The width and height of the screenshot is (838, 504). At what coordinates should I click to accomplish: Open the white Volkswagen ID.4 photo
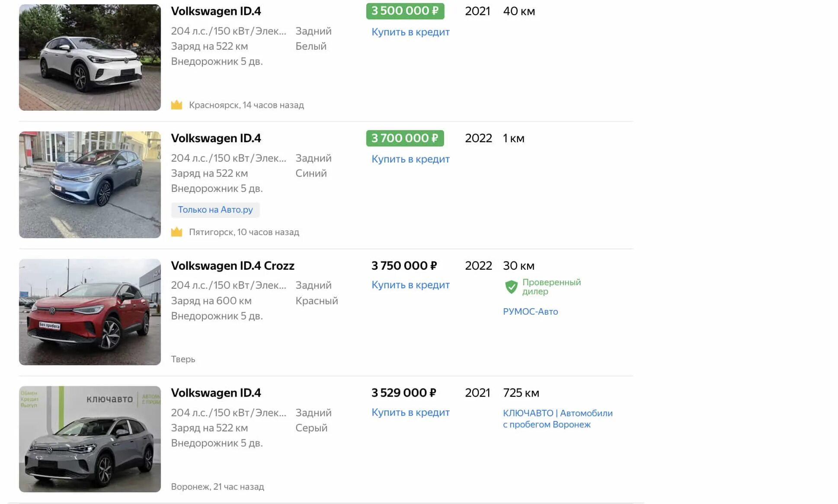pos(90,57)
